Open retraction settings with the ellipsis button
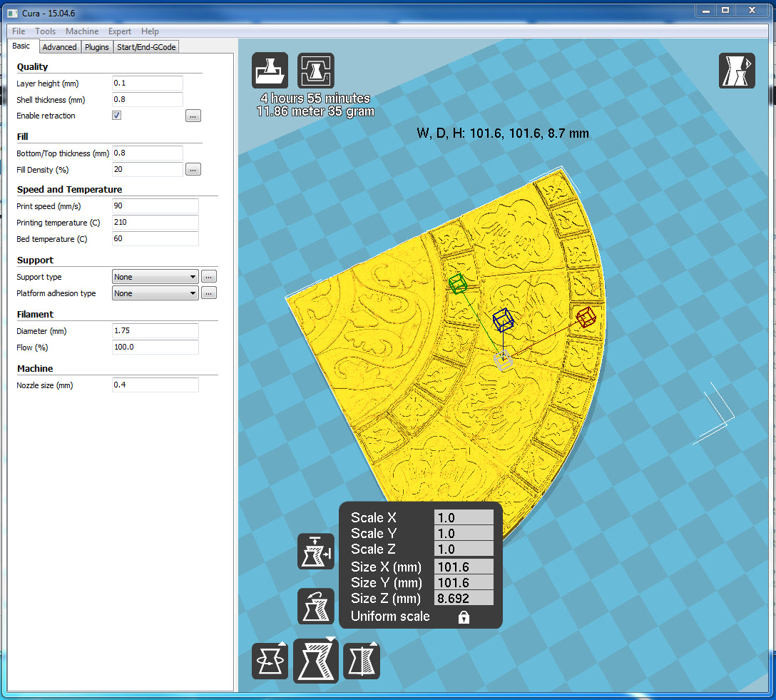 (193, 116)
